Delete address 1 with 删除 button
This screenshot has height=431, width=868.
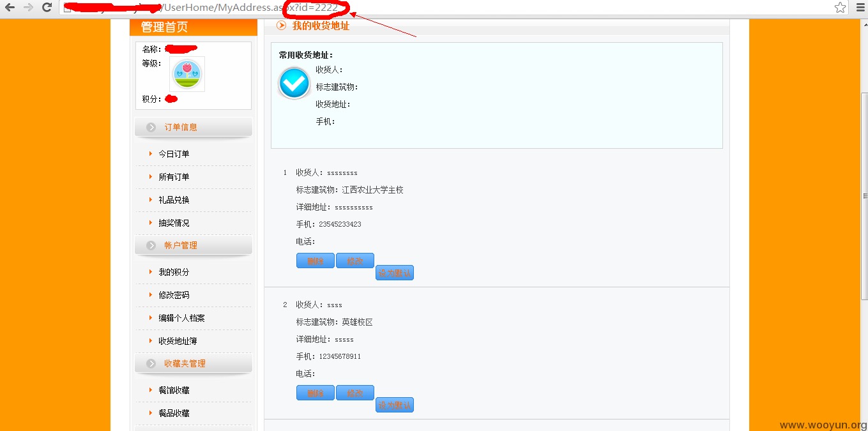coord(316,261)
